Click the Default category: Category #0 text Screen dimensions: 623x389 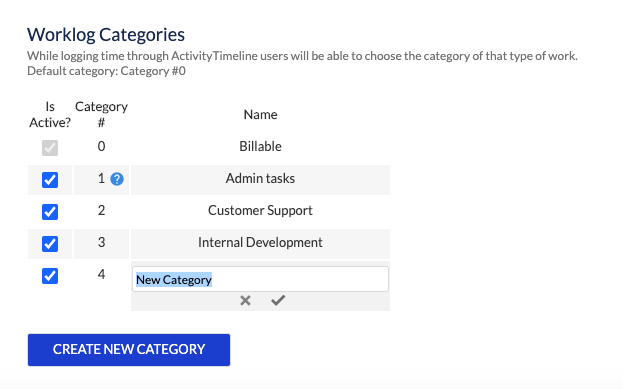106,71
